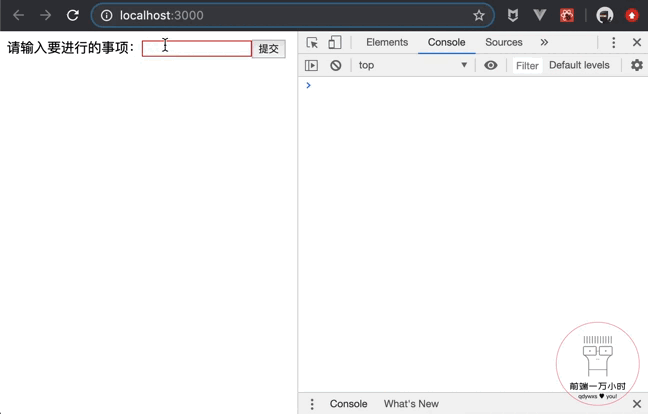Bookmark this page with the star
Viewport: 648px width, 414px height.
[x=479, y=15]
